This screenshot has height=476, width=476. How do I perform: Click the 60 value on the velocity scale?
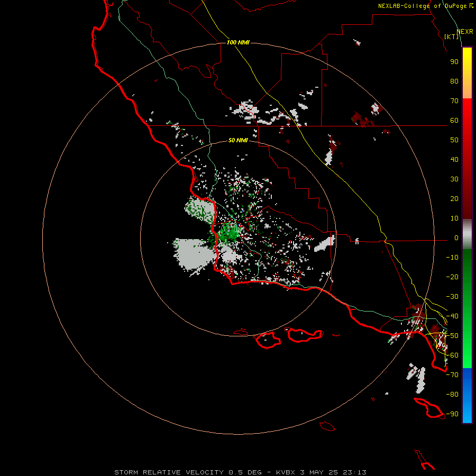click(x=454, y=121)
